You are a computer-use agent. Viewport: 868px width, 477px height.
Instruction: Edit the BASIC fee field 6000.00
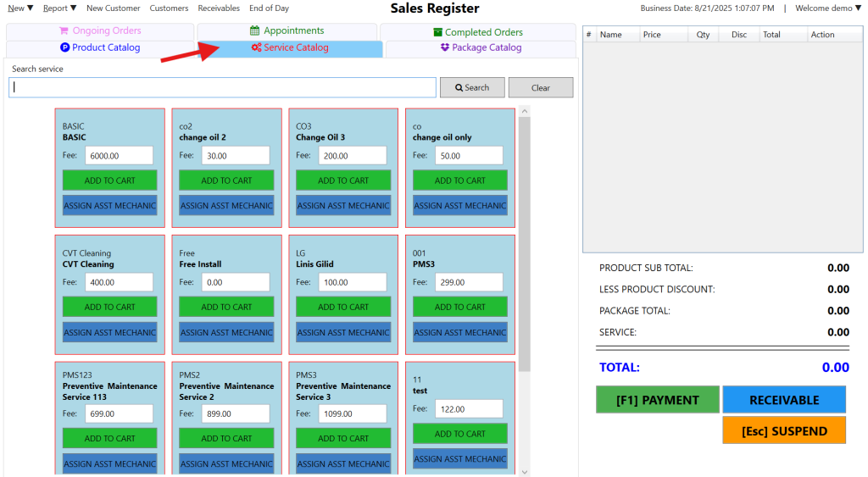[x=119, y=156]
